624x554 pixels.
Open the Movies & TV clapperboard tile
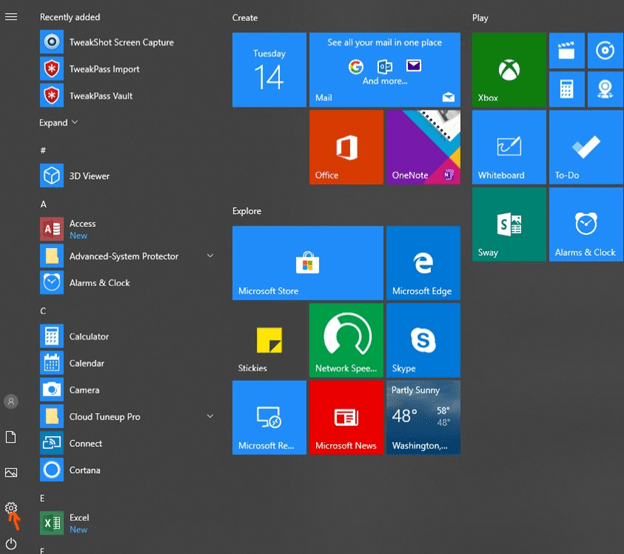coord(566,51)
